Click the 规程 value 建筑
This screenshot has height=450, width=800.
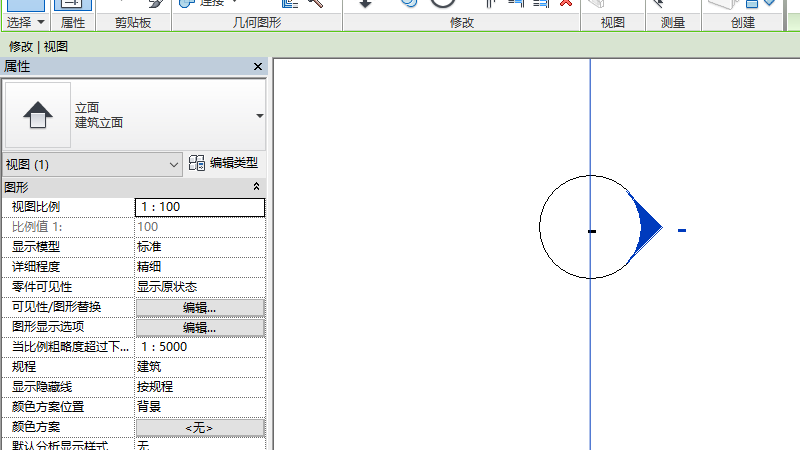[199, 367]
